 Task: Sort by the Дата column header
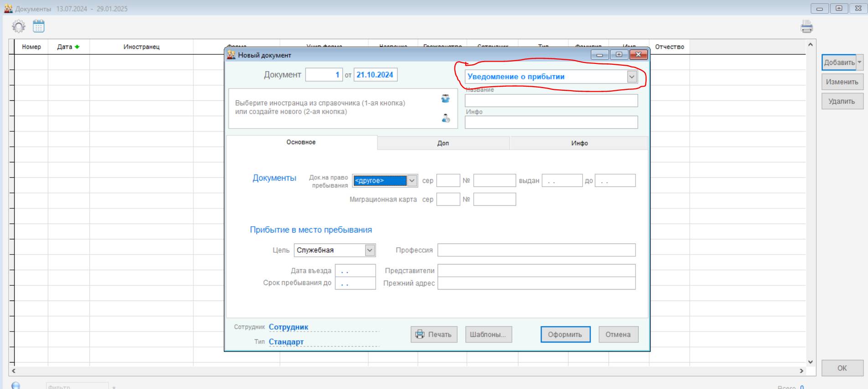(68, 47)
